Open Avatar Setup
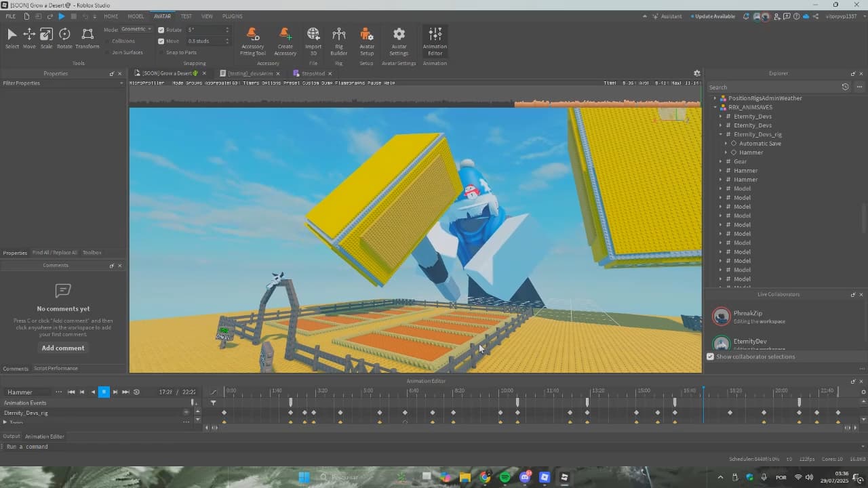 point(366,41)
